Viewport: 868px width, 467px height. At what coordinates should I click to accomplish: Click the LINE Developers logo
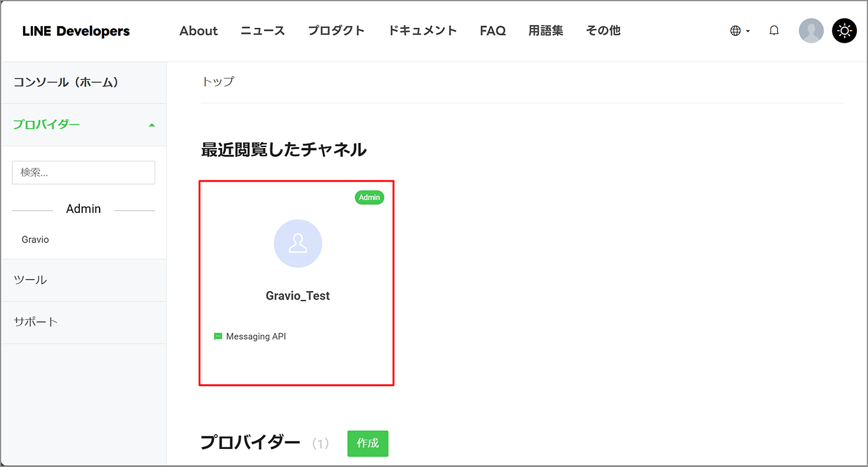point(76,31)
